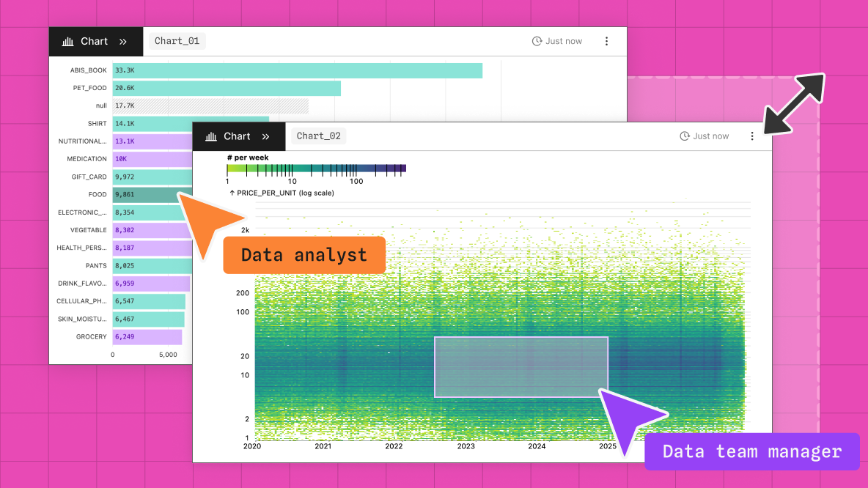
Task: Click the Data team manager label
Action: pyautogui.click(x=751, y=451)
